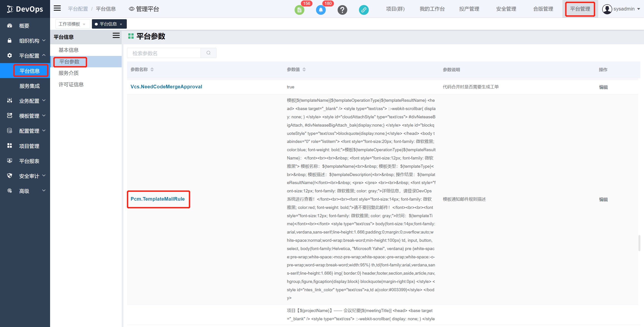Expand the 安全审计 sidebar menu
Image resolution: width=644 pixels, height=327 pixels.
(x=29, y=176)
